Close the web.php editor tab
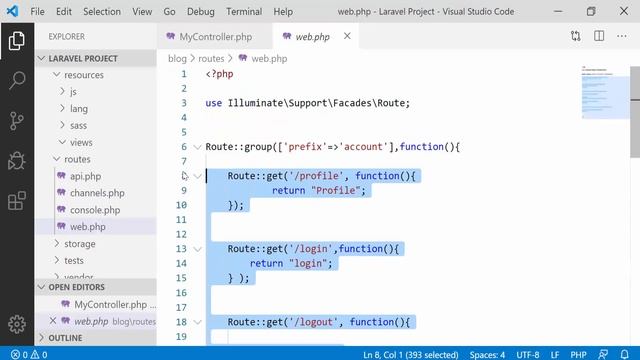Viewport: 640px width, 360px height. point(347,36)
